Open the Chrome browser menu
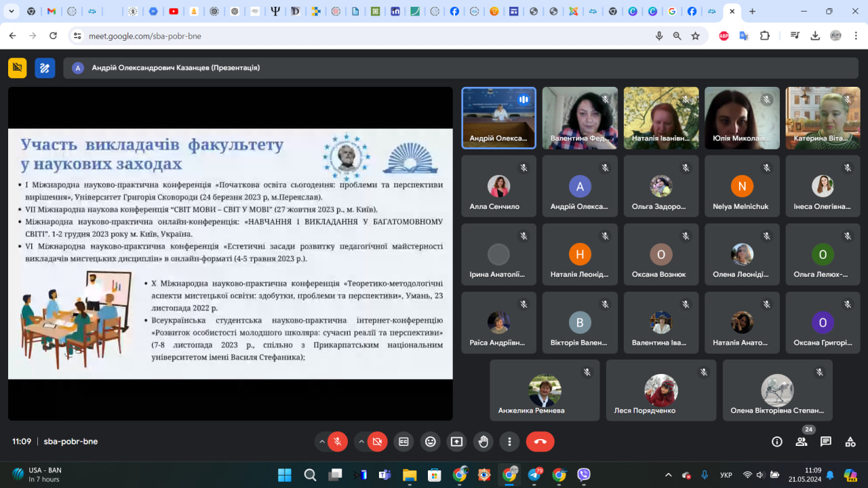This screenshot has height=488, width=868. tap(856, 36)
